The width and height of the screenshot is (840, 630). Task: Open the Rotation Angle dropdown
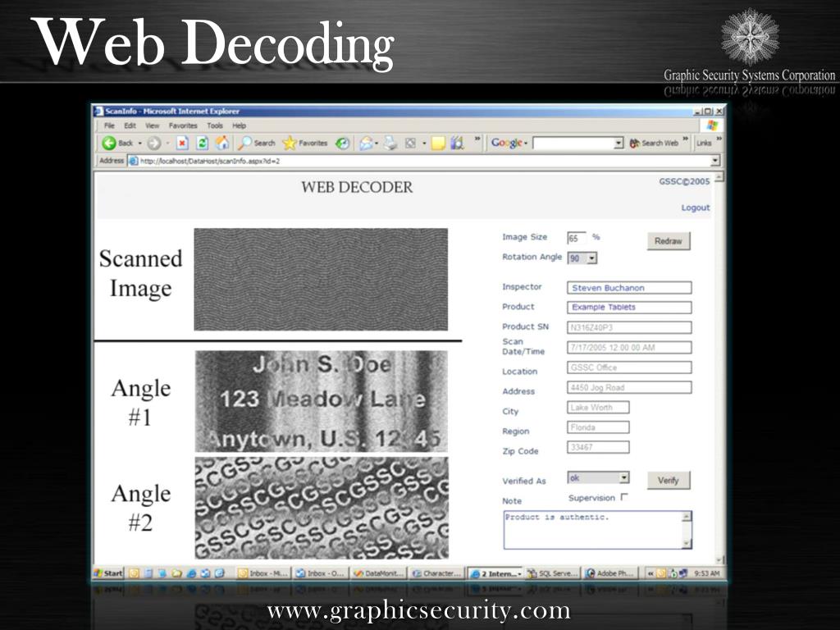pos(591,258)
